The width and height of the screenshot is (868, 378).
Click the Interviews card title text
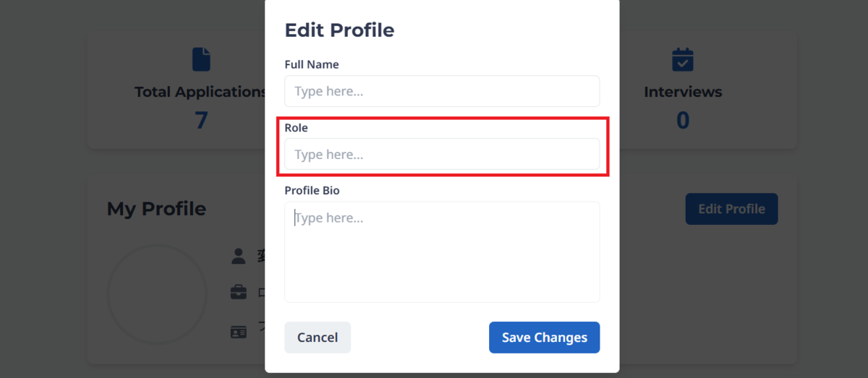[x=683, y=93]
